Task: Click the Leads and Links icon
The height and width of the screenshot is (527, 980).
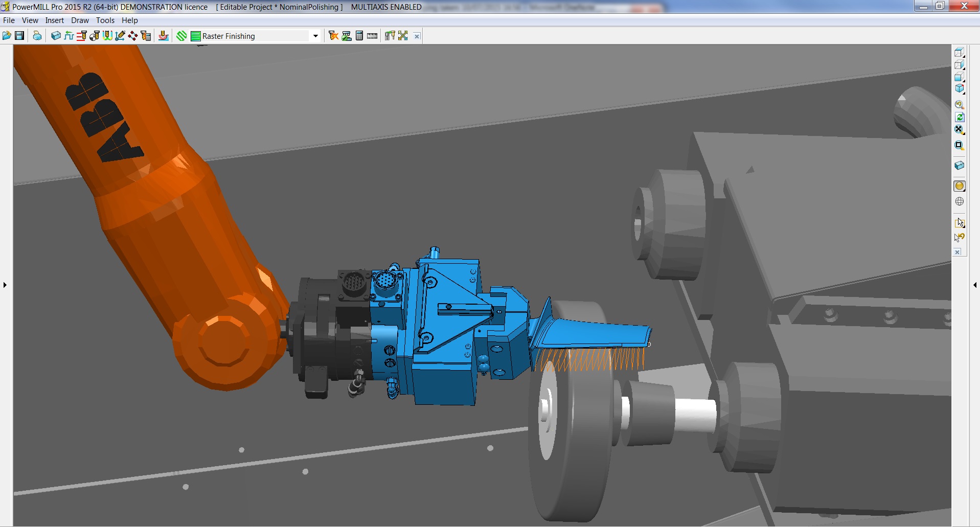Action: click(x=107, y=36)
